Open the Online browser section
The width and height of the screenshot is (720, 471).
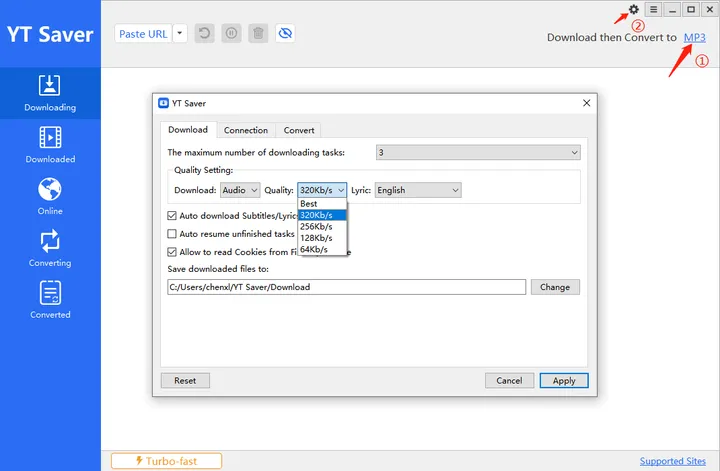(50, 196)
